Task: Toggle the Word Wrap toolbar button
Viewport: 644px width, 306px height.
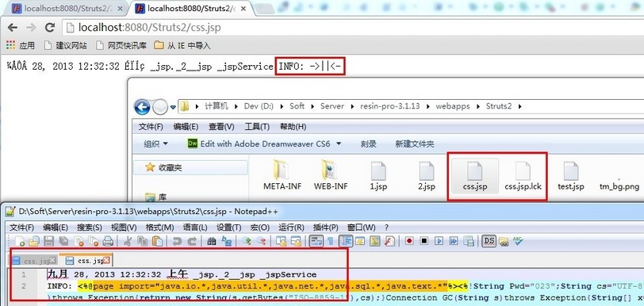Action: [316, 241]
